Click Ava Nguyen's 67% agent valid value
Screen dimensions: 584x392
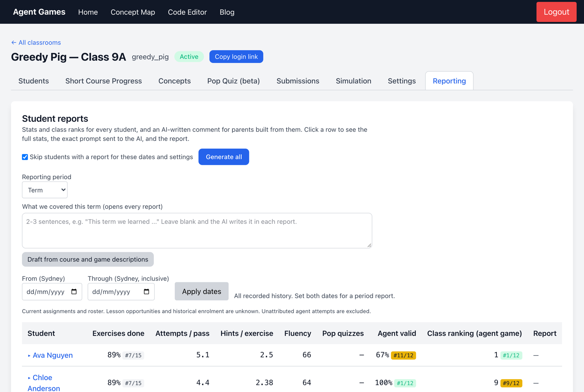point(383,355)
